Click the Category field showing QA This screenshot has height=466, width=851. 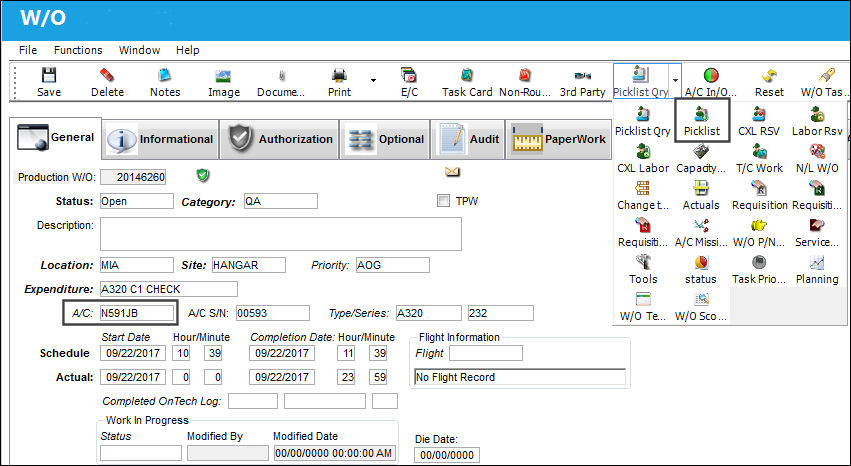(281, 201)
